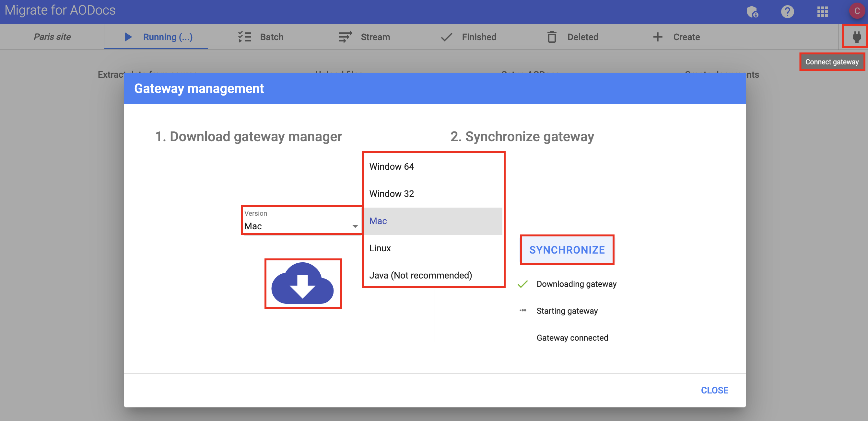This screenshot has height=421, width=868.
Task: Select Window 32 from version list
Action: click(433, 194)
